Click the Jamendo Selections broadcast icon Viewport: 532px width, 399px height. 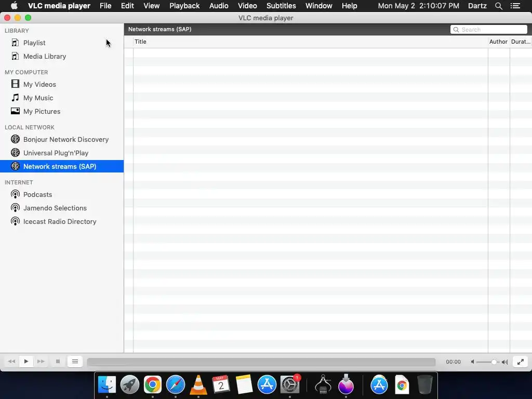15,208
